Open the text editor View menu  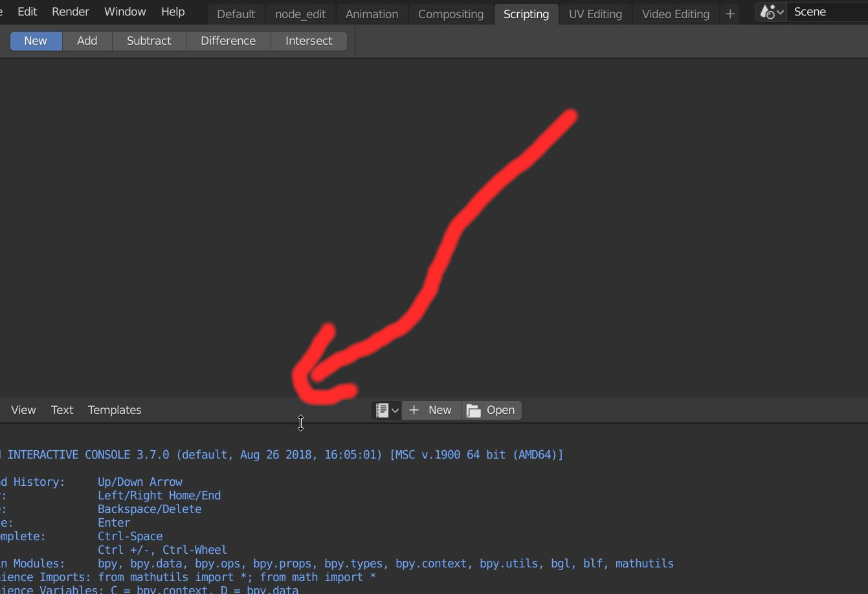[23, 410]
